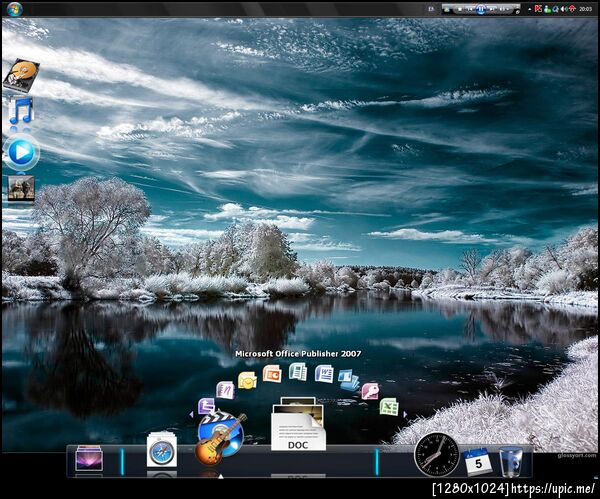The height and width of the screenshot is (499, 600).
Task: Open the analog clock in dock
Action: (x=437, y=455)
